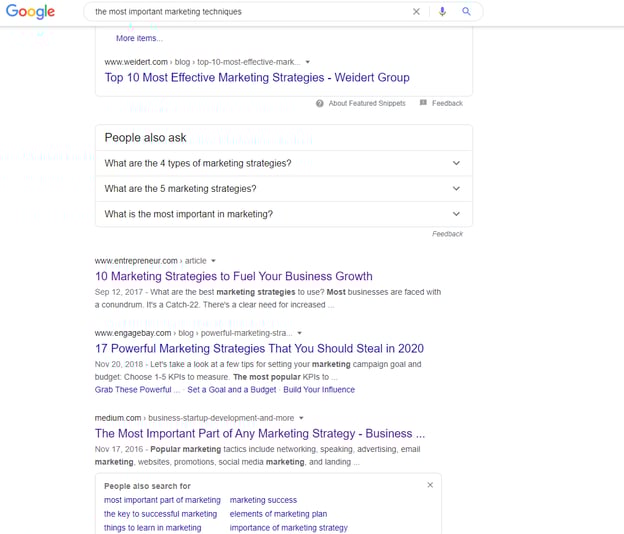Viewport: 624px width, 534px height.
Task: Click the About Featured Snippets question icon
Action: click(x=320, y=103)
